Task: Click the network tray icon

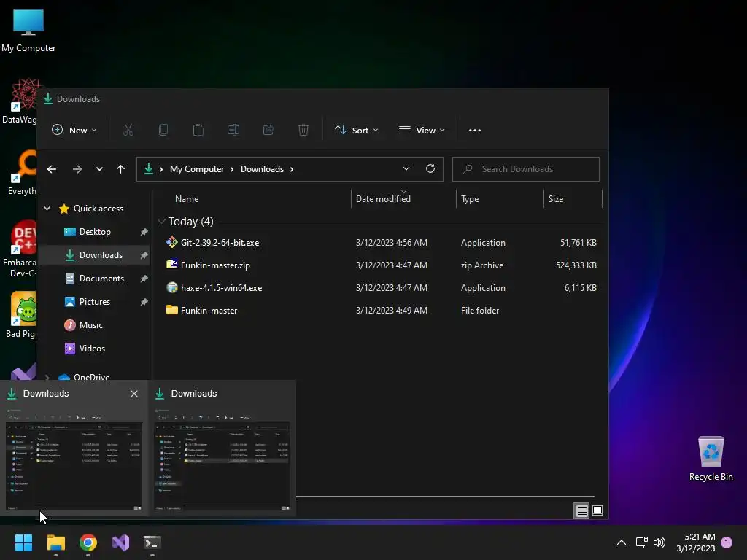Action: pos(641,542)
